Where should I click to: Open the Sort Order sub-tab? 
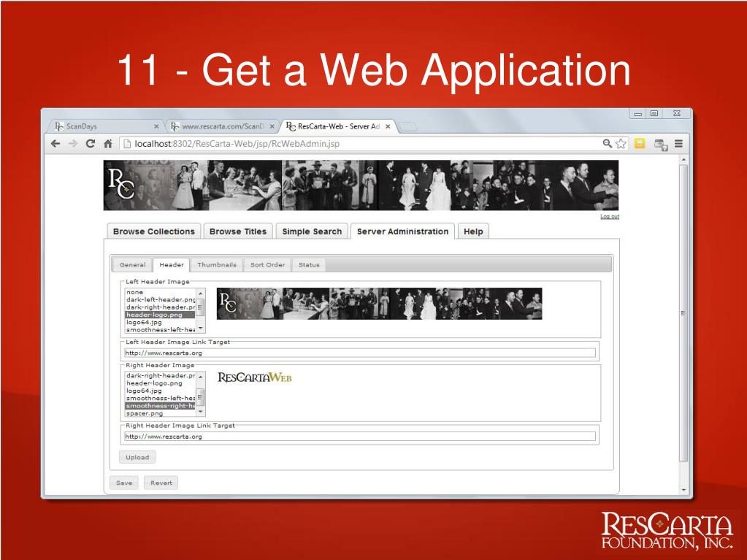click(x=267, y=265)
